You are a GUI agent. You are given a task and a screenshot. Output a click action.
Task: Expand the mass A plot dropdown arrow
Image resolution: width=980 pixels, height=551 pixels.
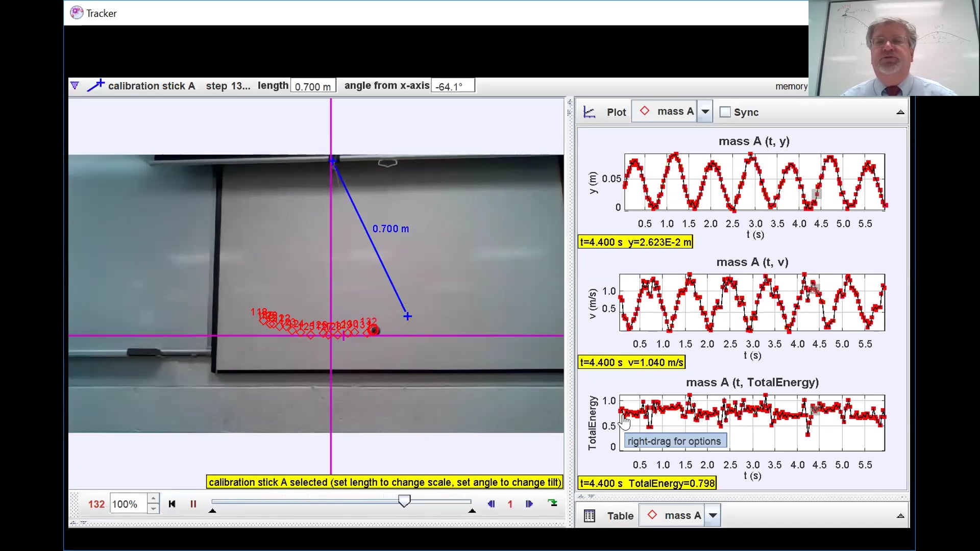705,111
